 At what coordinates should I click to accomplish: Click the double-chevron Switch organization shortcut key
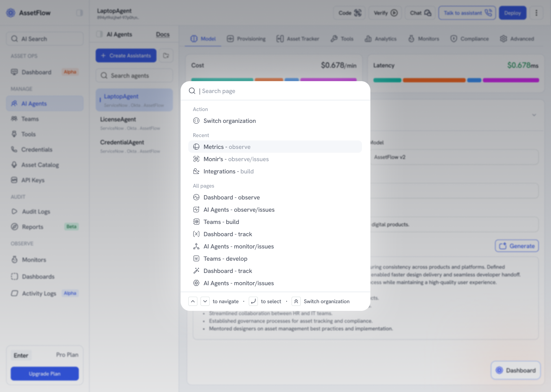tap(296, 301)
